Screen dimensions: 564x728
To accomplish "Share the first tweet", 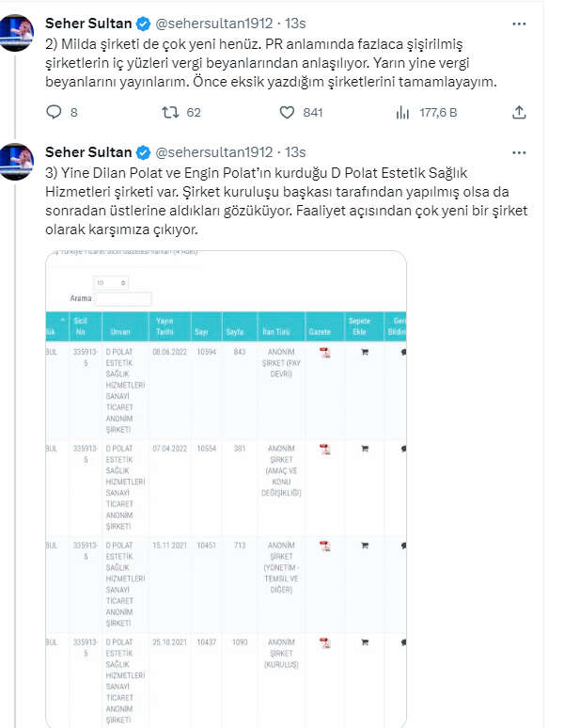I will pyautogui.click(x=519, y=113).
